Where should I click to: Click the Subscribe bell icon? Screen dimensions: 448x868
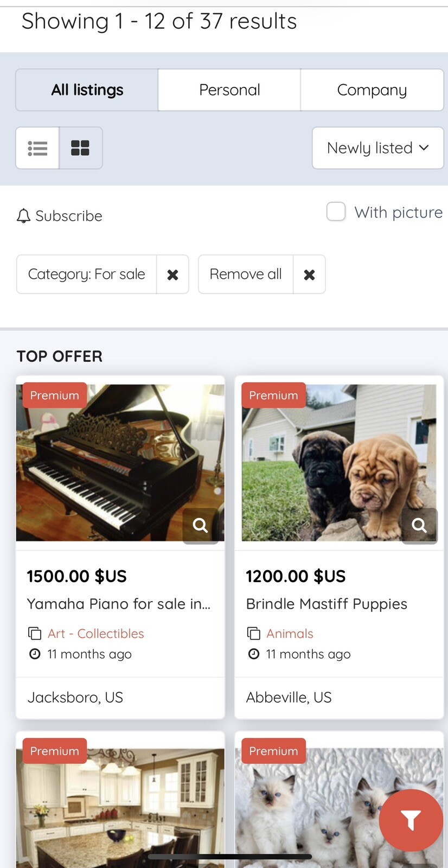click(23, 216)
